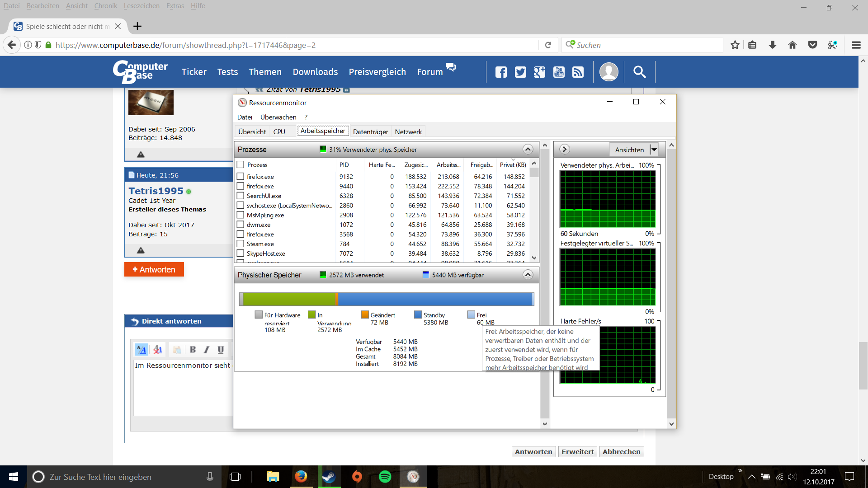This screenshot has height=488, width=868.
Task: Check the SearchUI.exe process checkbox
Action: (x=241, y=196)
